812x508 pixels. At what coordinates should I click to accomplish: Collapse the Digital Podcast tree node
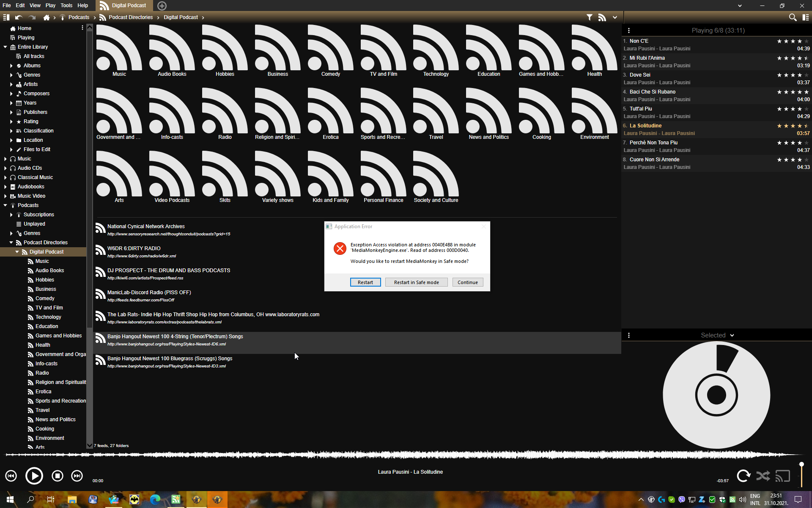pyautogui.click(x=17, y=252)
